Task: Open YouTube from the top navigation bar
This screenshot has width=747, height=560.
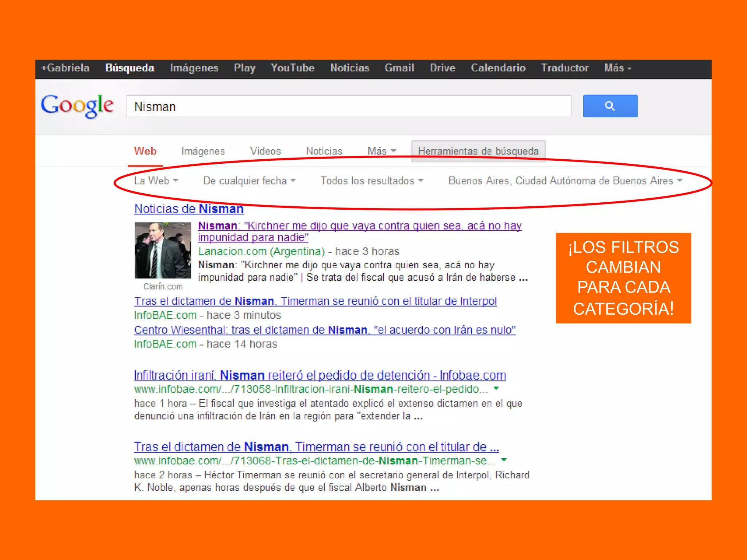Action: coord(293,68)
